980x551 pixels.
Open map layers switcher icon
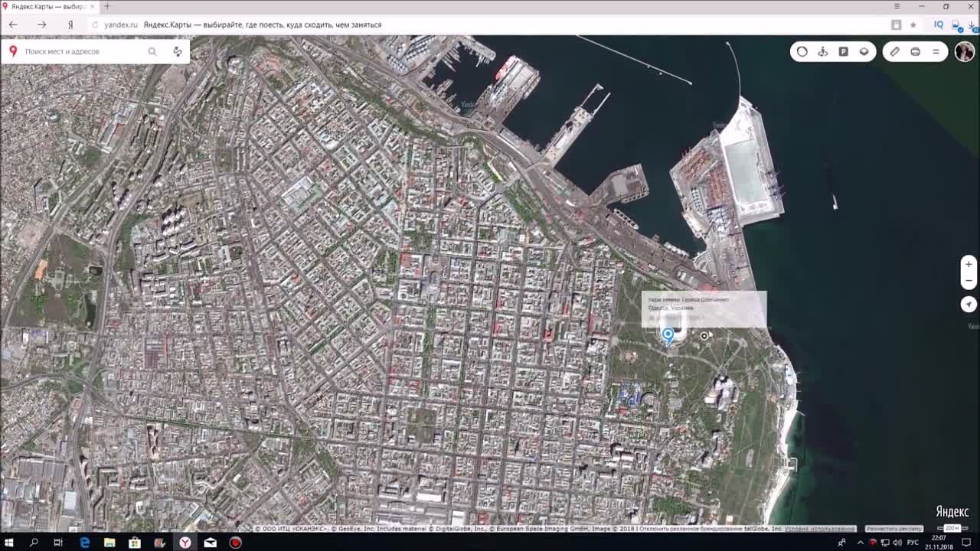point(864,51)
